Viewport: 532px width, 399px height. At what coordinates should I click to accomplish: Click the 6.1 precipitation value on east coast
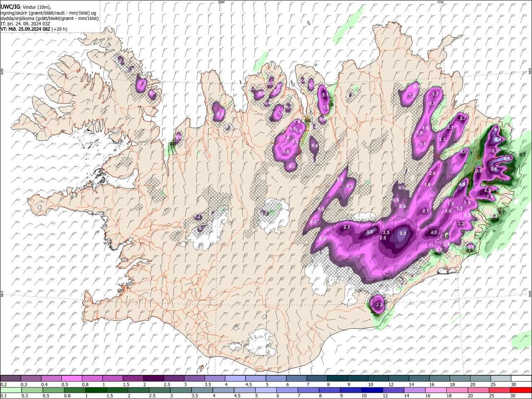(498, 140)
